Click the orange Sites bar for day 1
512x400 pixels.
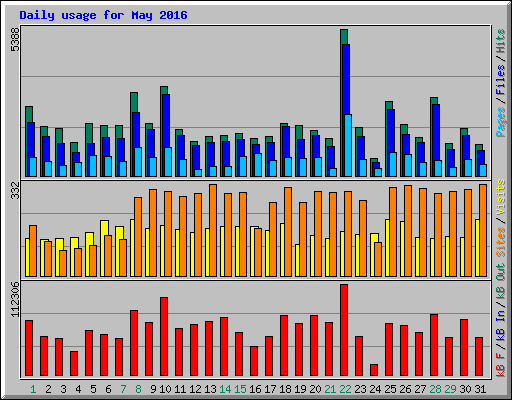pos(33,251)
